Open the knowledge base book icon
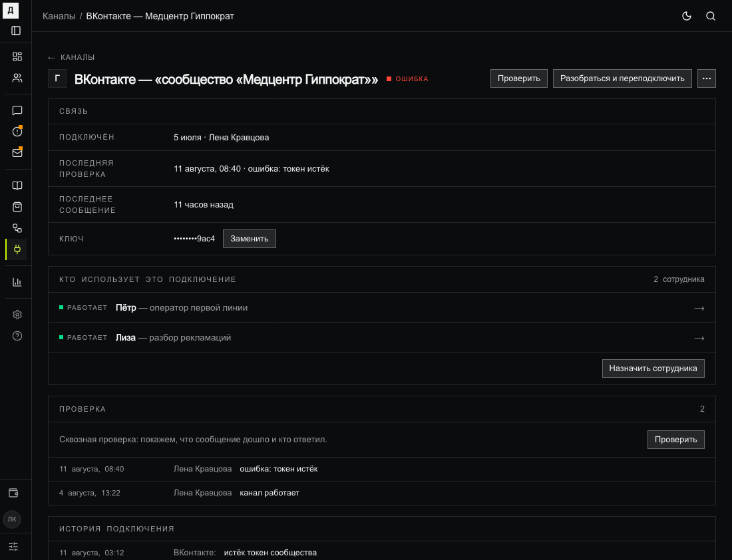Viewport: 732px width, 560px height. point(17,186)
